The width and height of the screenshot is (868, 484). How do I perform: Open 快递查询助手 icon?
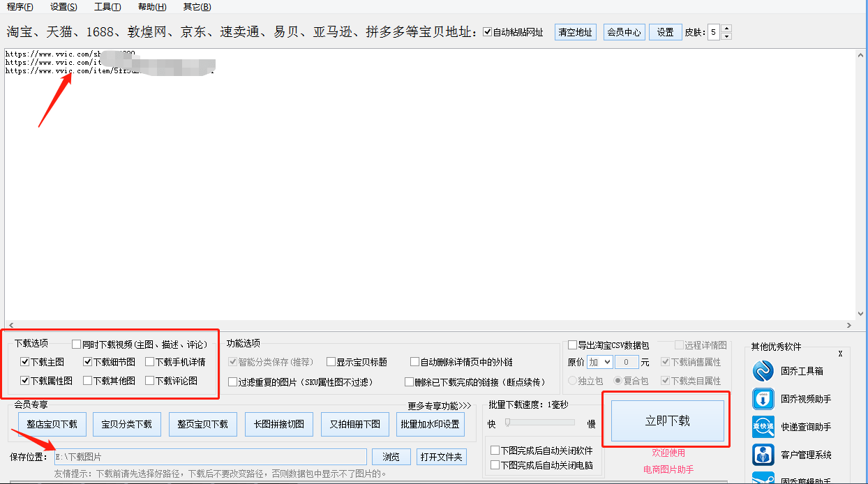(763, 427)
